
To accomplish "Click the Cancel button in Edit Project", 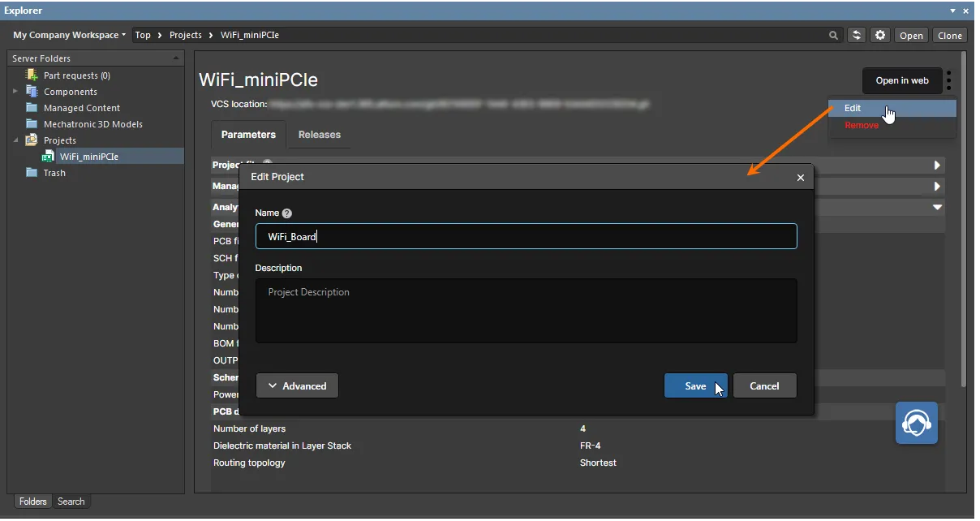I will (764, 386).
